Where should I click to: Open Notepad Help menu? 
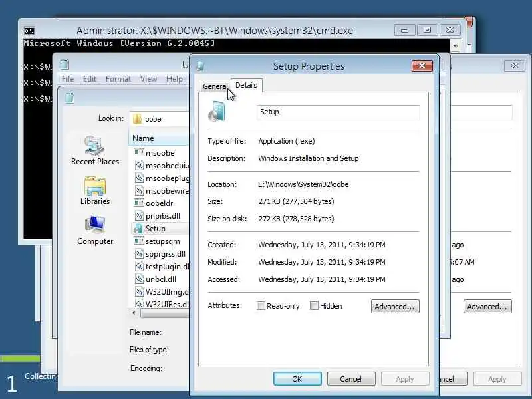coord(174,79)
